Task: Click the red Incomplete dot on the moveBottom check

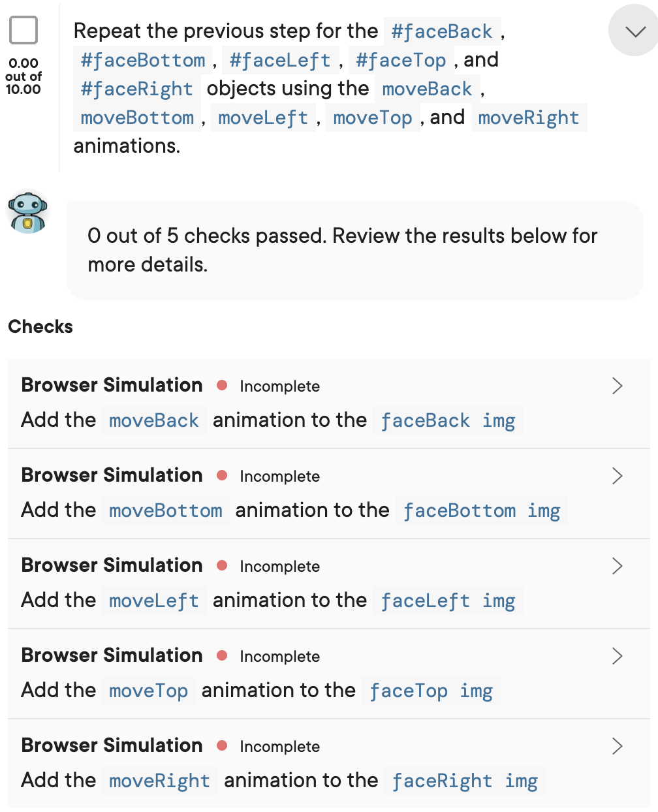Action: tap(223, 476)
